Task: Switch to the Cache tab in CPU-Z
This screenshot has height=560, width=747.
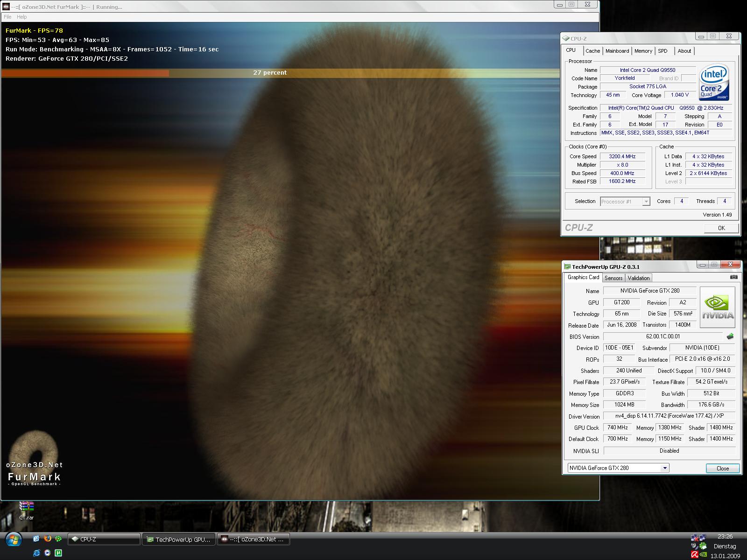Action: click(592, 51)
